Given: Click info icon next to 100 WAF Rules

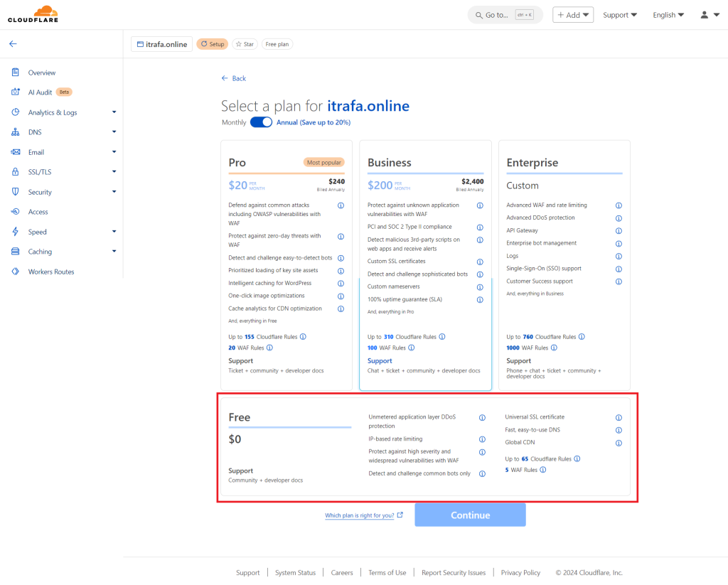Looking at the screenshot, I should [x=412, y=348].
